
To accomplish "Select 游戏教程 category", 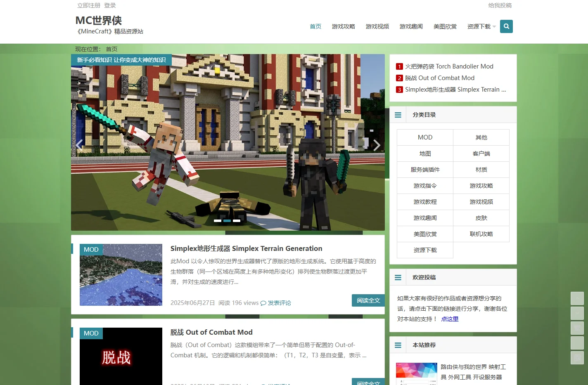I will coord(425,202).
